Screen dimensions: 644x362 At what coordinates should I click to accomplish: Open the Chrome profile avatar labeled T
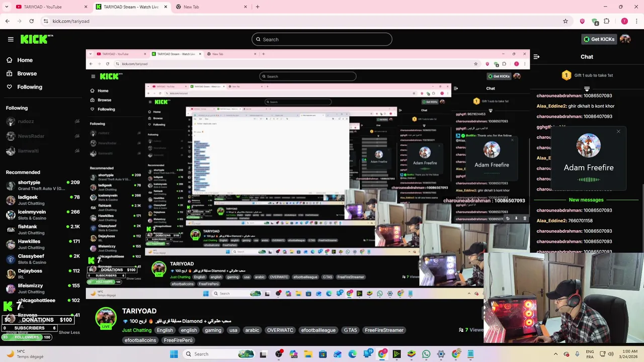point(624,21)
